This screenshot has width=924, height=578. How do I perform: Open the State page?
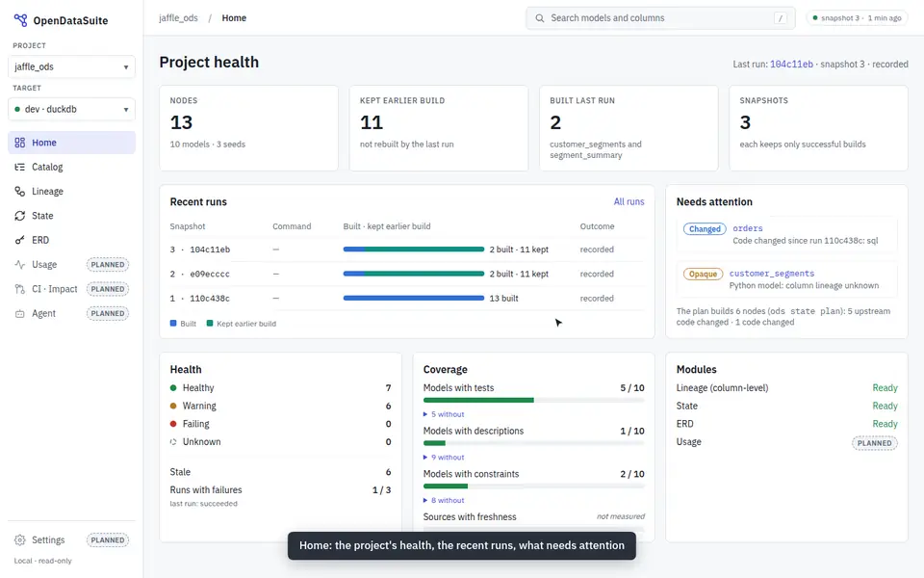click(x=71, y=216)
